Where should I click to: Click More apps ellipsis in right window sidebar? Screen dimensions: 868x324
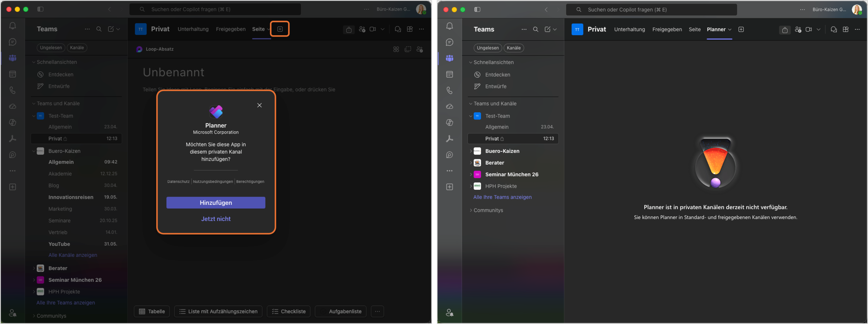pos(450,171)
